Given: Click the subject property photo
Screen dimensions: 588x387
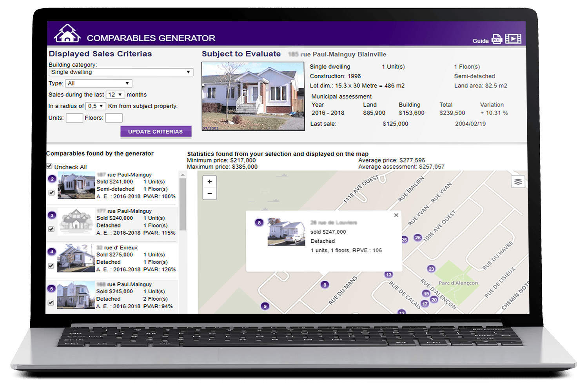Looking at the screenshot, I should pyautogui.click(x=253, y=96).
